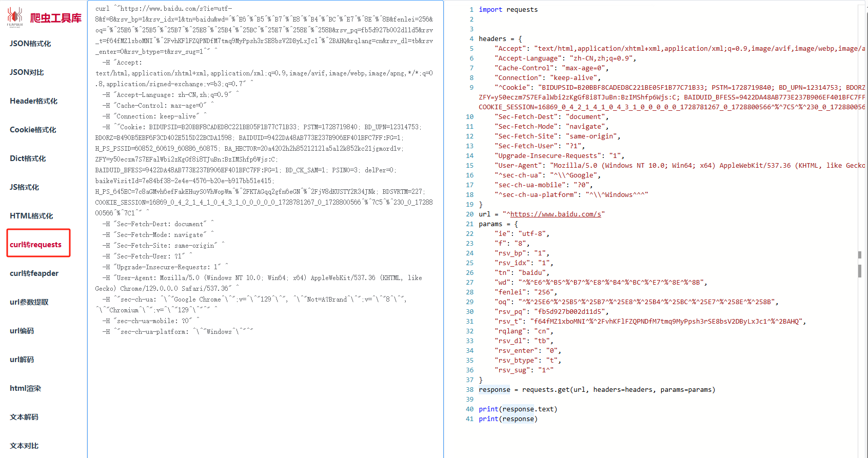Open JSON格式化 tool
This screenshot has height=458, width=868.
point(30,44)
